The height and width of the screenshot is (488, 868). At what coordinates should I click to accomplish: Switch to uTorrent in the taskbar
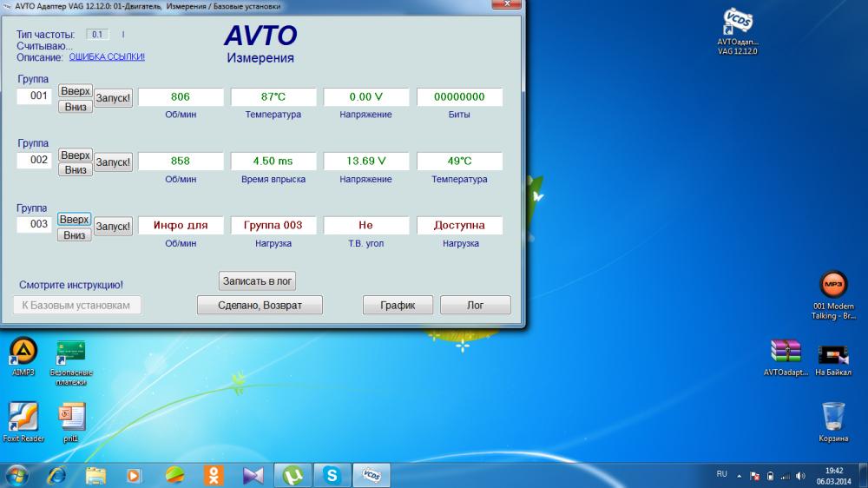point(293,476)
